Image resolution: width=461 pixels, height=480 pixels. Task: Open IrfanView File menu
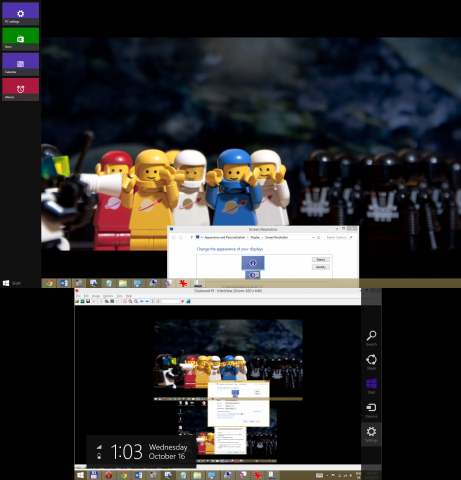(x=78, y=296)
